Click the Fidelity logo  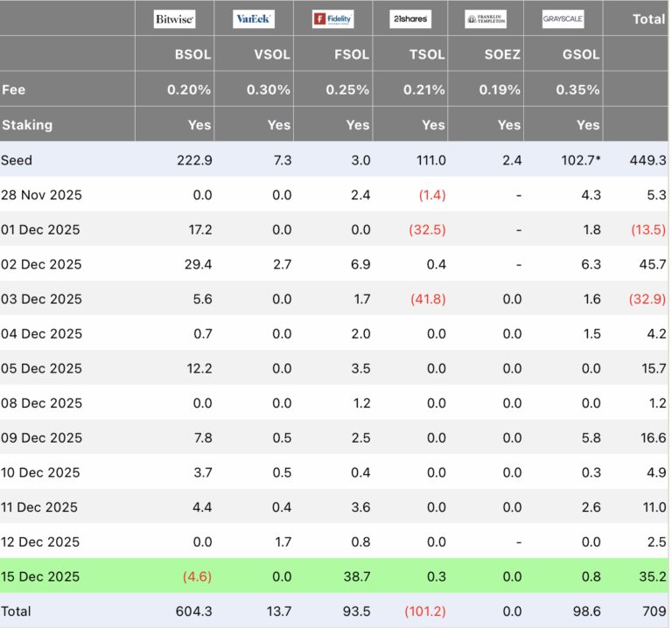pyautogui.click(x=332, y=18)
